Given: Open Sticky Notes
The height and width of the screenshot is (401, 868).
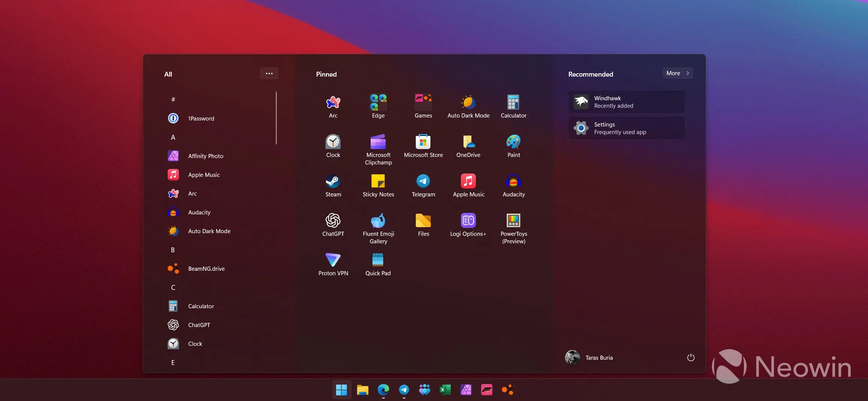Looking at the screenshot, I should click(x=378, y=185).
